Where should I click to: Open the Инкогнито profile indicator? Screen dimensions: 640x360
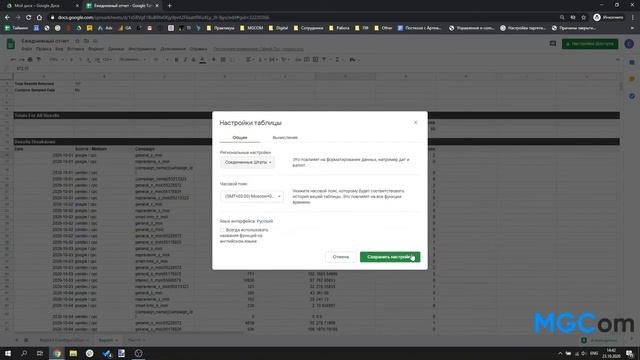click(x=608, y=18)
